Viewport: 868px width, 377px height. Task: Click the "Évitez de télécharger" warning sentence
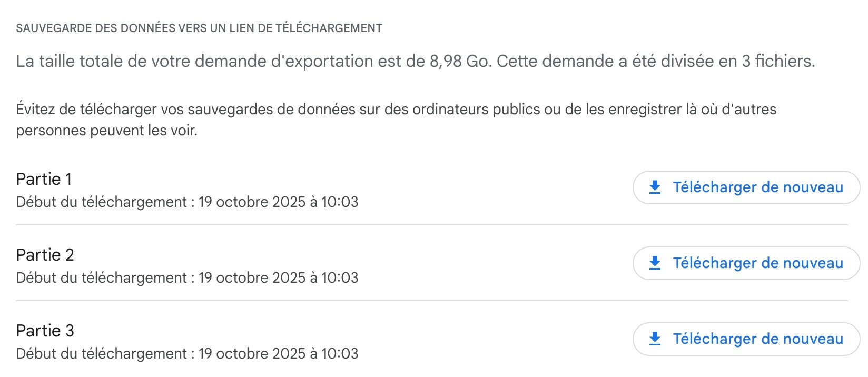395,110
